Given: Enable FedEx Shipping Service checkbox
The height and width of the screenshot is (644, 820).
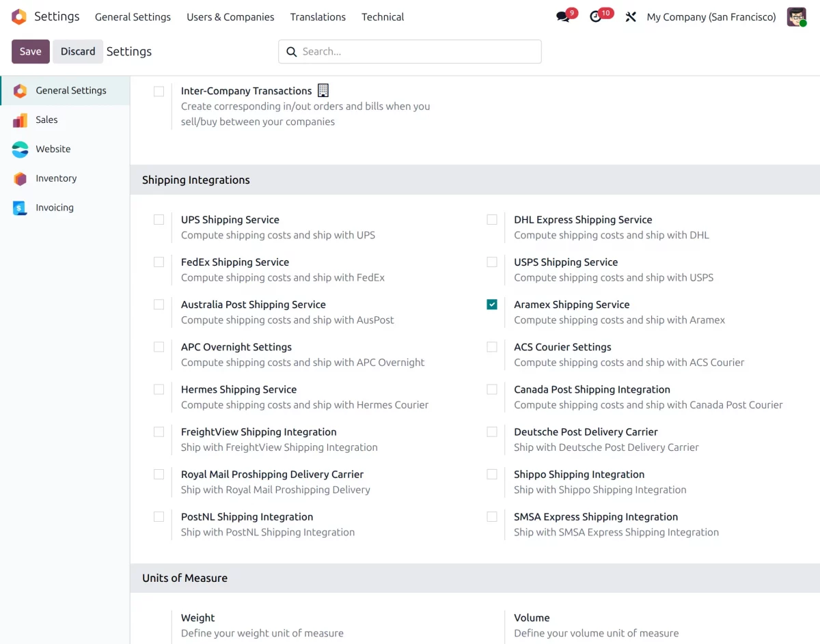Looking at the screenshot, I should [159, 262].
